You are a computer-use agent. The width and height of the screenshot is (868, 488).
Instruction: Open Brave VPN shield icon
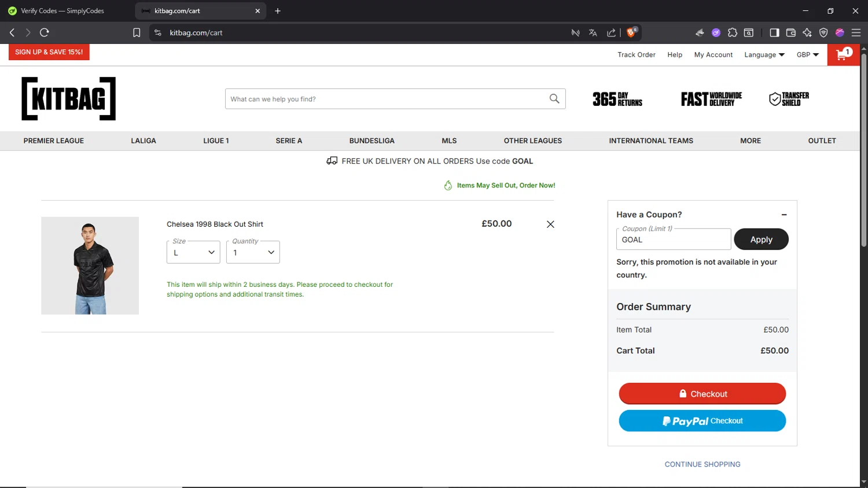pyautogui.click(x=823, y=33)
